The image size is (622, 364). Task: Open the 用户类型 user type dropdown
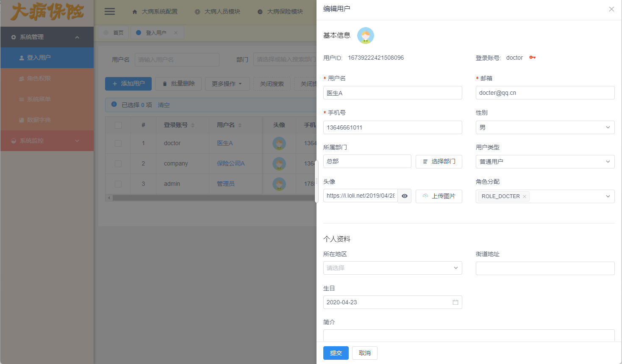(545, 161)
